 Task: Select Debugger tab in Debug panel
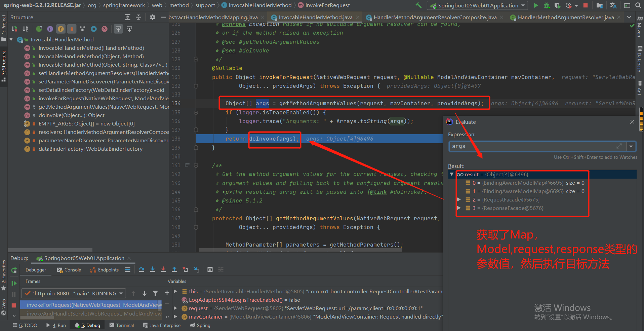(36, 270)
